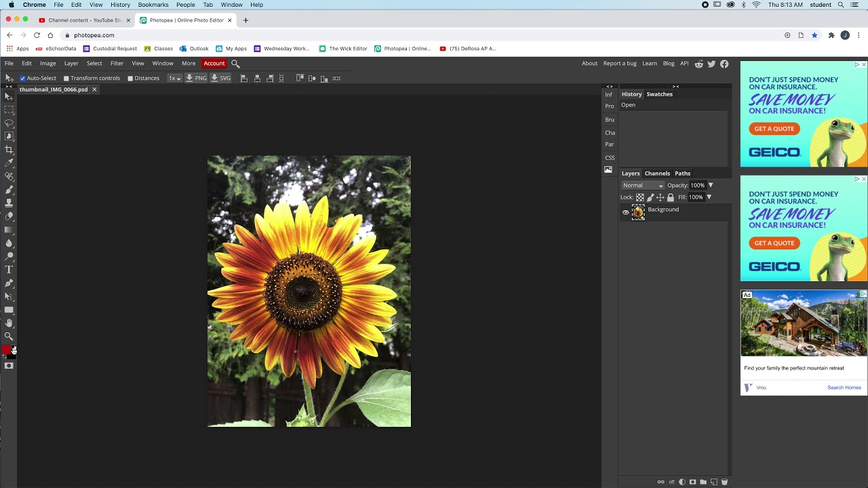
Task: Switch to the Swatches tab
Action: (659, 94)
